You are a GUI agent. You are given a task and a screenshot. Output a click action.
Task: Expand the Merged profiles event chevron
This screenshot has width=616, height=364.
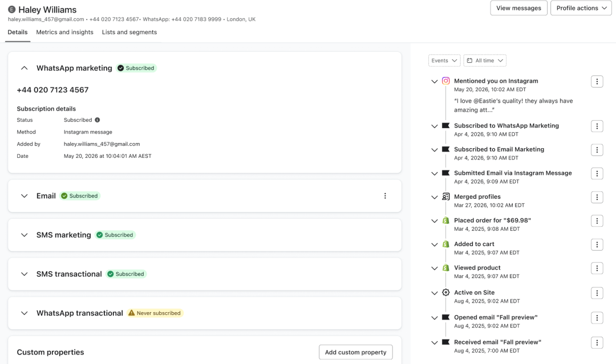point(434,197)
